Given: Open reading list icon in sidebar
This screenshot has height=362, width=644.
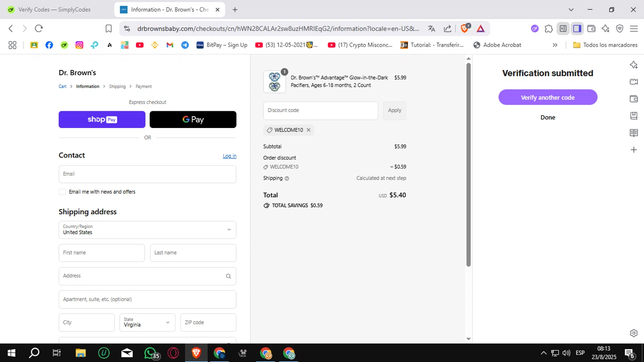Looking at the screenshot, I should [x=634, y=133].
